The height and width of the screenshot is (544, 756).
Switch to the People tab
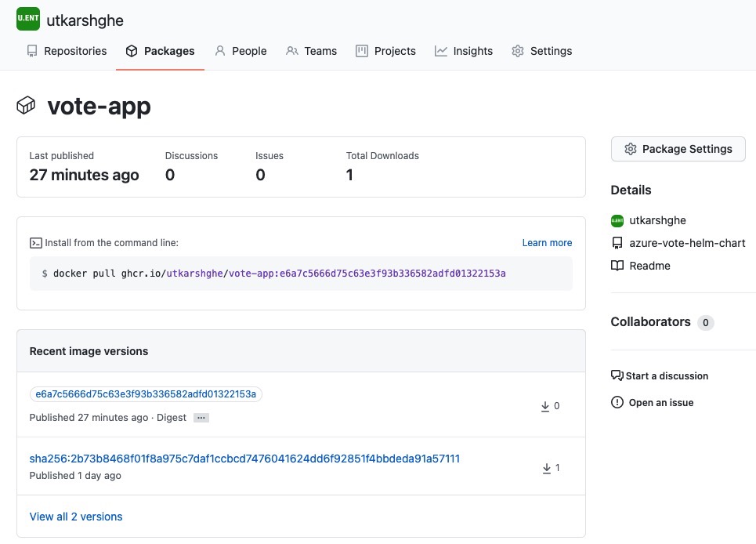[x=241, y=51]
